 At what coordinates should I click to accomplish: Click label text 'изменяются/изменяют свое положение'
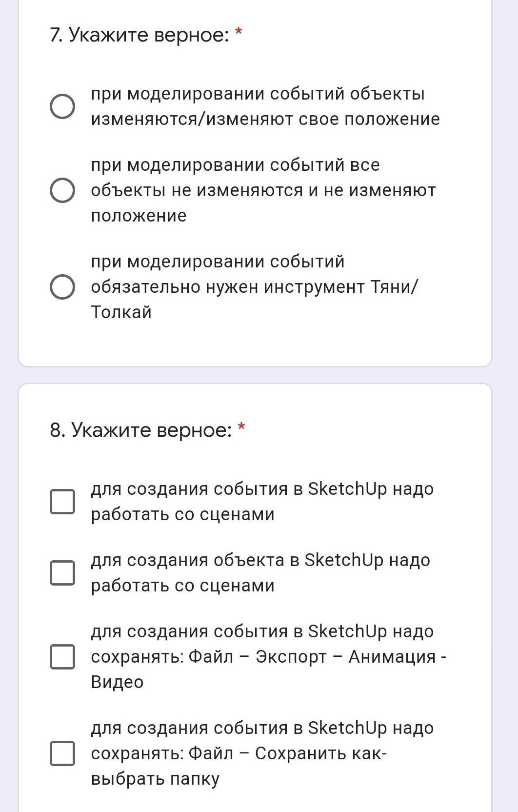click(265, 119)
